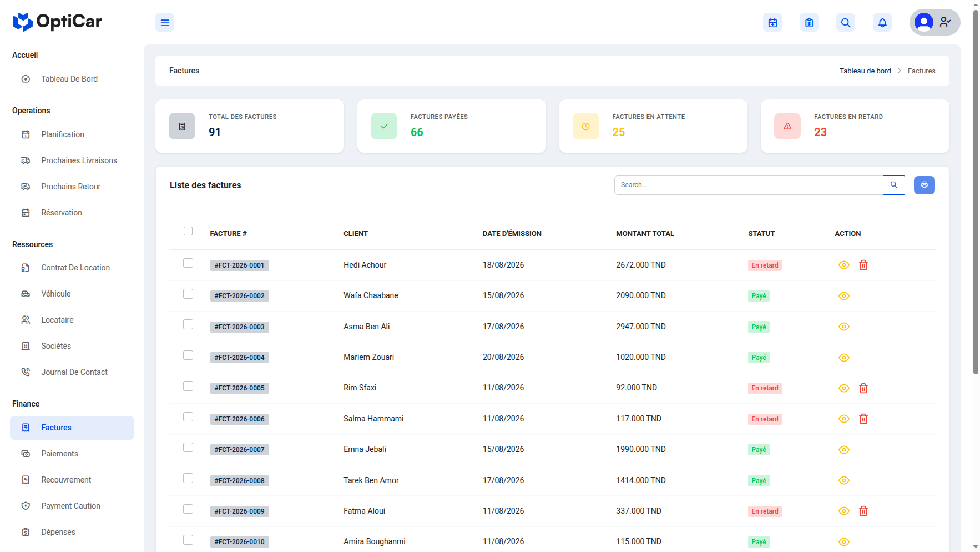Delete invoice #FCT-2026-0001
Image resolution: width=980 pixels, height=552 pixels.
[x=863, y=265]
